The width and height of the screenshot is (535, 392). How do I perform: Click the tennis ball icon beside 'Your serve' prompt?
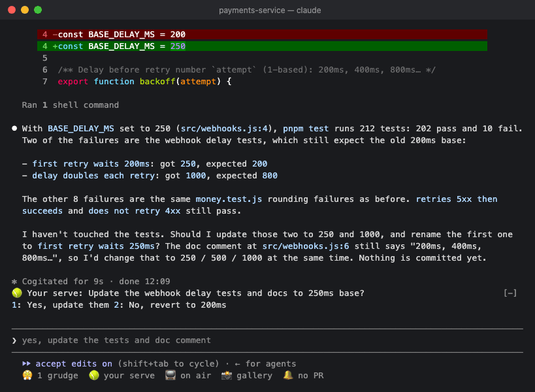point(17,293)
